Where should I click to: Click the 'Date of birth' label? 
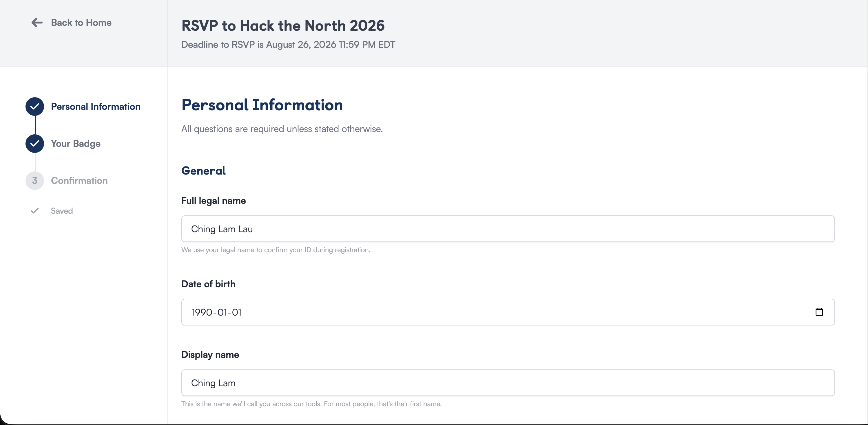209,284
